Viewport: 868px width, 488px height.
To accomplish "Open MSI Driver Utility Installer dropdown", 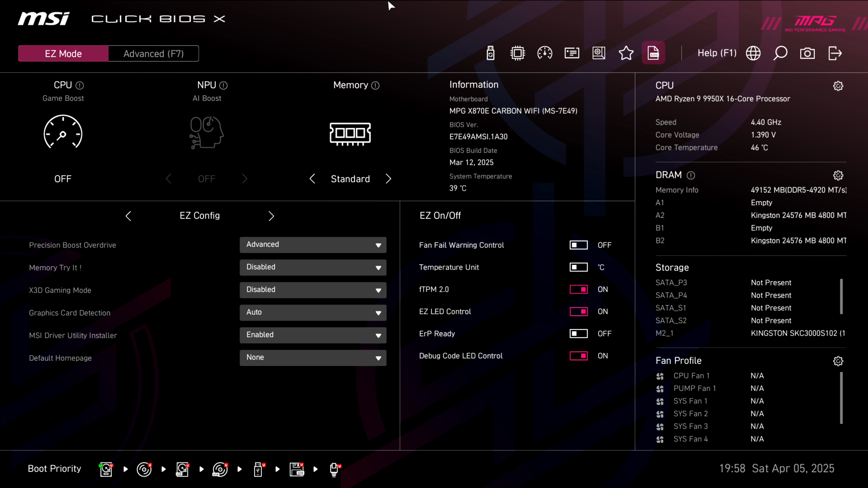I will pyautogui.click(x=313, y=335).
